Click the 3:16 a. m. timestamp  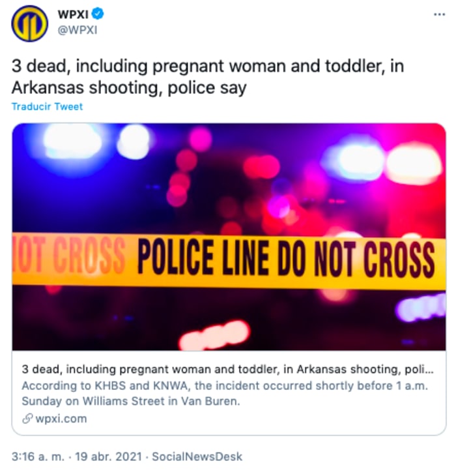click(38, 456)
